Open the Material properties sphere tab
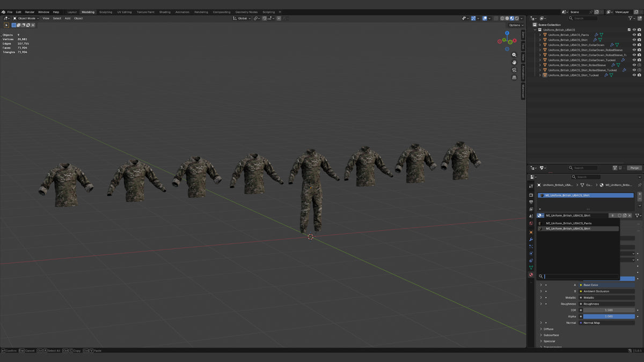 coord(531,275)
